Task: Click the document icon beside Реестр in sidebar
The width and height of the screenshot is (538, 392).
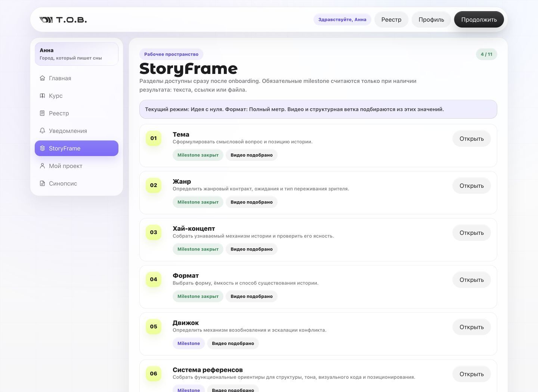Action: tap(42, 113)
